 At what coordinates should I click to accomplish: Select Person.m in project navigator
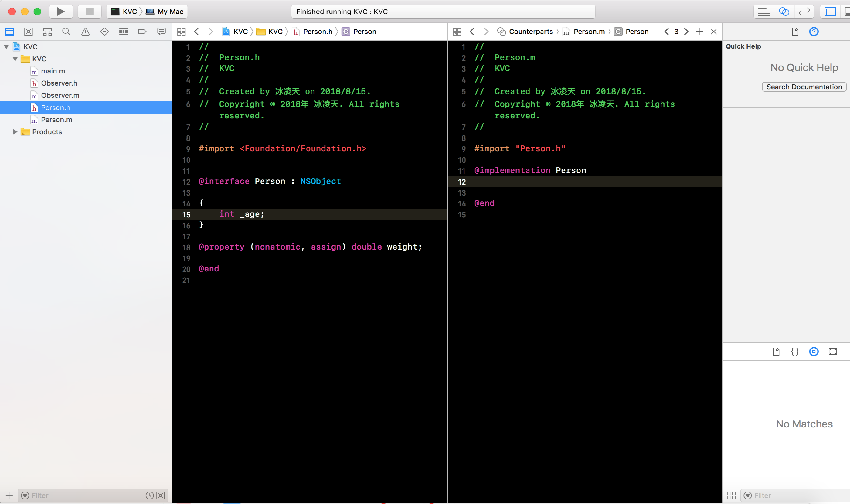[x=56, y=120]
